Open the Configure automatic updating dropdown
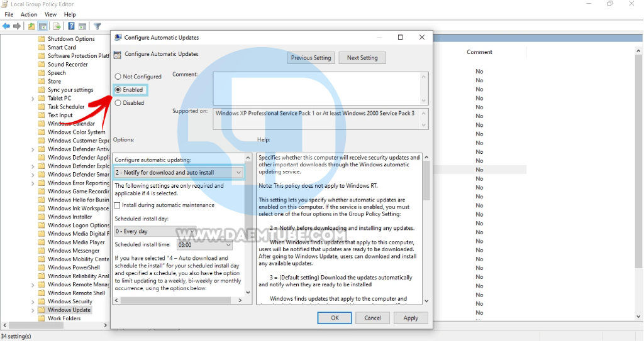Image resolution: width=644 pixels, height=341 pixels. pyautogui.click(x=178, y=173)
